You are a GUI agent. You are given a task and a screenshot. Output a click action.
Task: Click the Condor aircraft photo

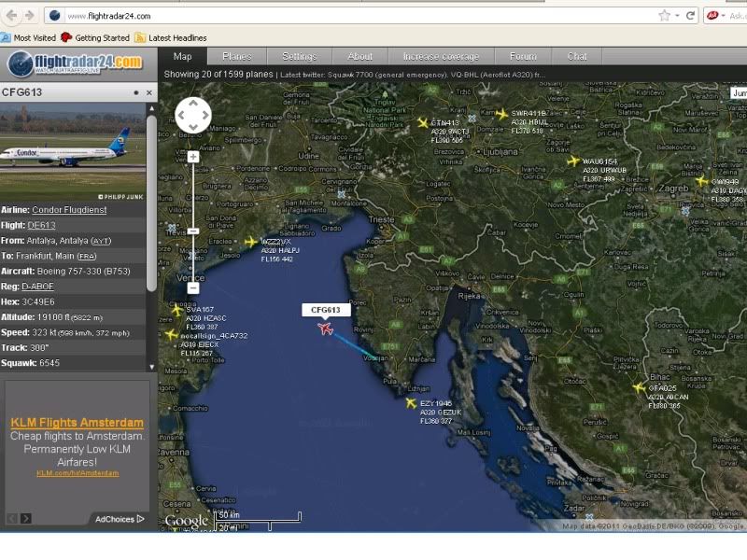pyautogui.click(x=73, y=151)
